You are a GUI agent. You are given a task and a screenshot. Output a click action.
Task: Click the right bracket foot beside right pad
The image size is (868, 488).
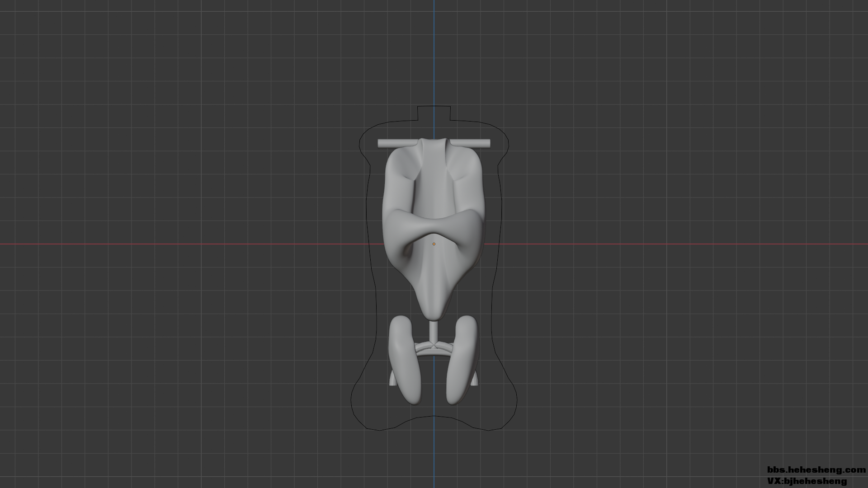click(475, 381)
